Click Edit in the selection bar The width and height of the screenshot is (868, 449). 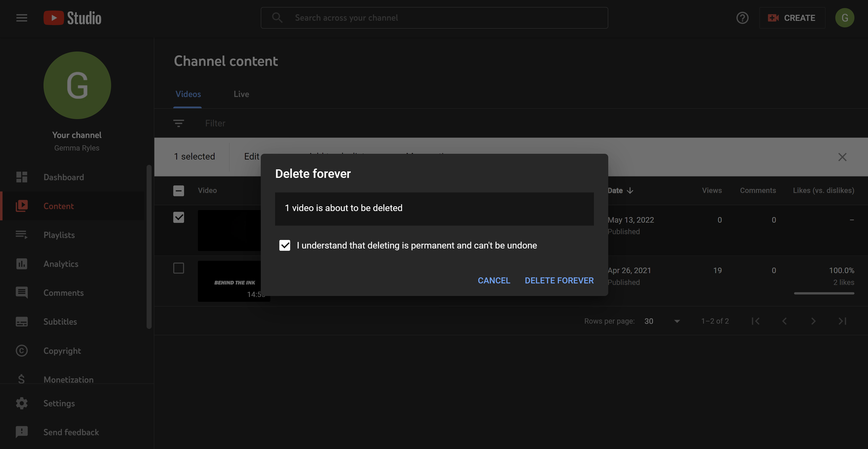(252, 157)
